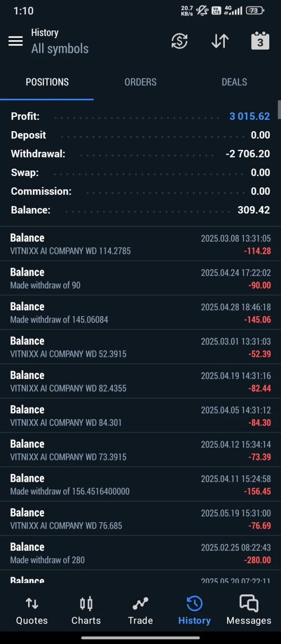Select the POSITIONS tab
This screenshot has width=281, height=644.
47,82
